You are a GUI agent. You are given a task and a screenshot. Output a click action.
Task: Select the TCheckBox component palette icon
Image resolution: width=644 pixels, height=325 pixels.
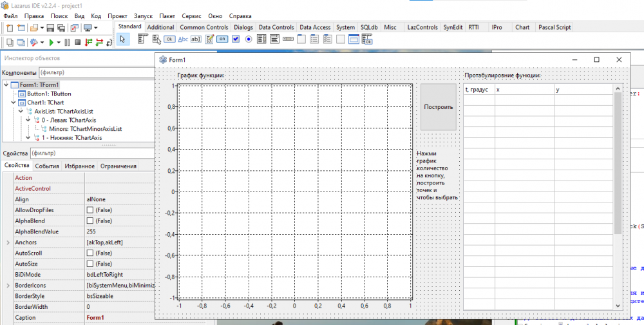click(236, 39)
